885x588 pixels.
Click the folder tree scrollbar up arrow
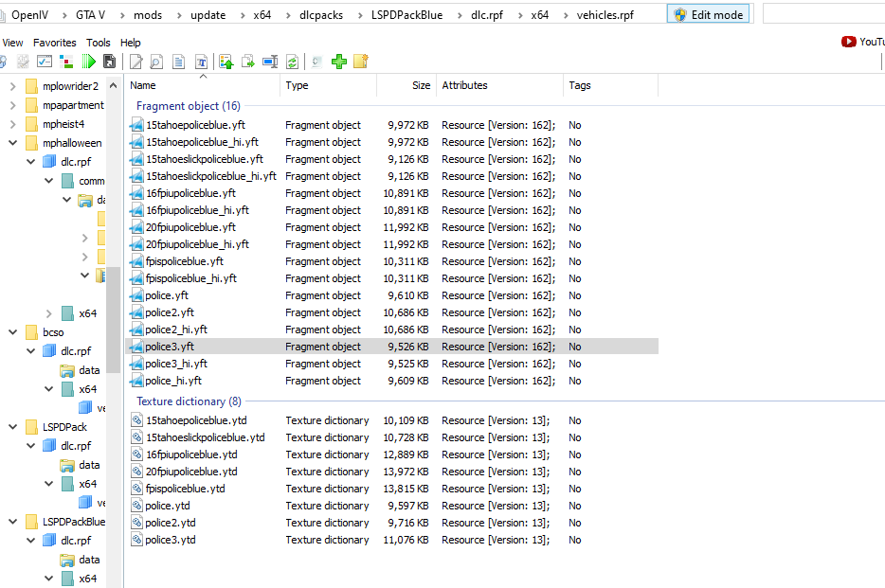click(x=114, y=86)
